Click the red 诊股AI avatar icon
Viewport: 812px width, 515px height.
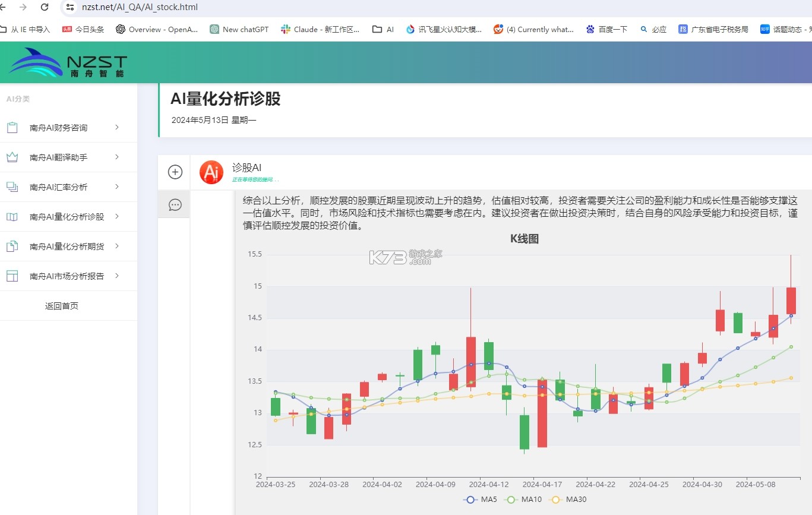[211, 172]
